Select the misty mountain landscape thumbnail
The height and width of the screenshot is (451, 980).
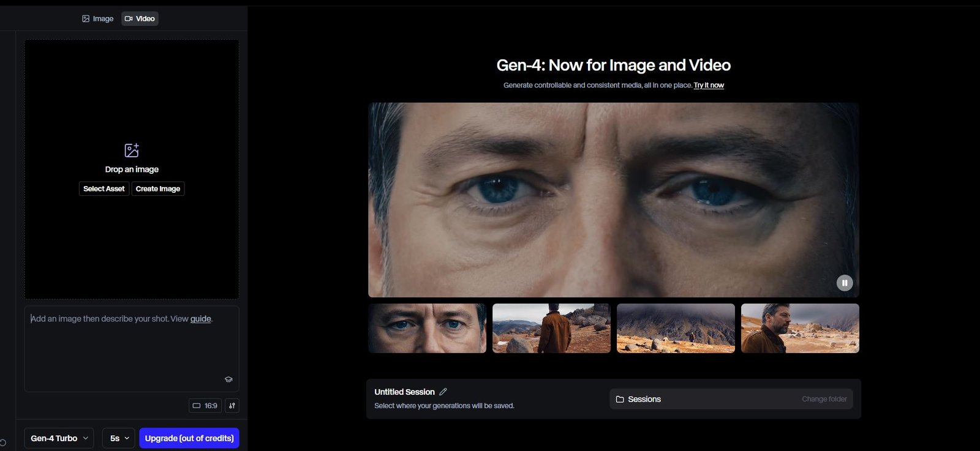click(x=676, y=329)
